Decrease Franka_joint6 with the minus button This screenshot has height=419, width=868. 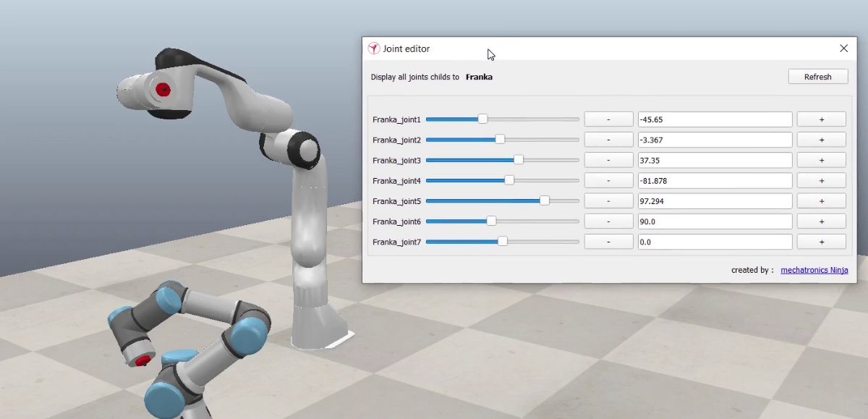608,221
